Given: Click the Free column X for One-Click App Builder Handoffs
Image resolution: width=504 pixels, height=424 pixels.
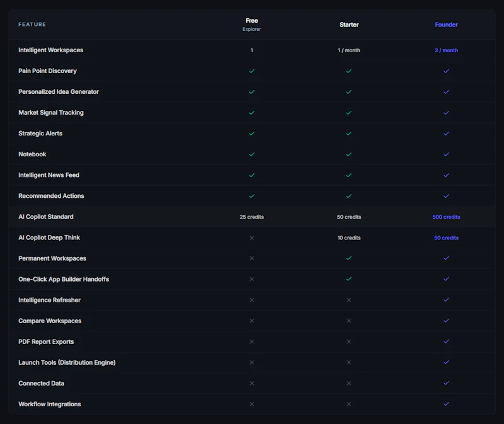Looking at the screenshot, I should point(251,279).
